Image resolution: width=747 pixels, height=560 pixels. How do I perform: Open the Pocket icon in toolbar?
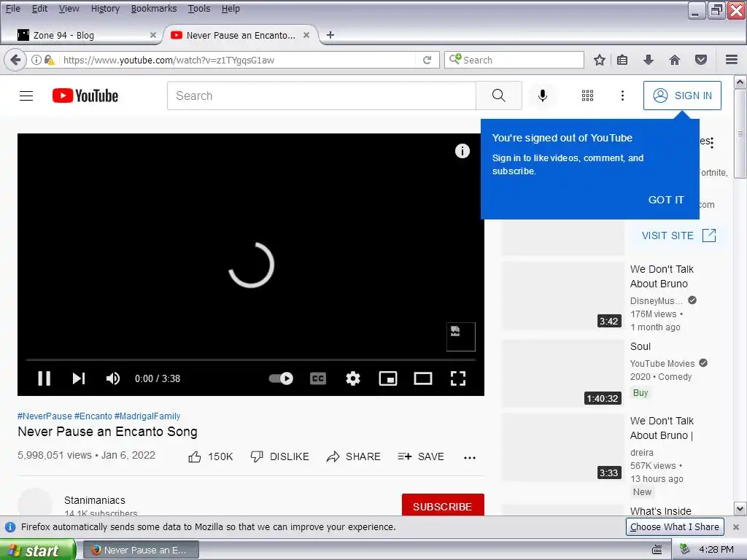[x=701, y=60]
